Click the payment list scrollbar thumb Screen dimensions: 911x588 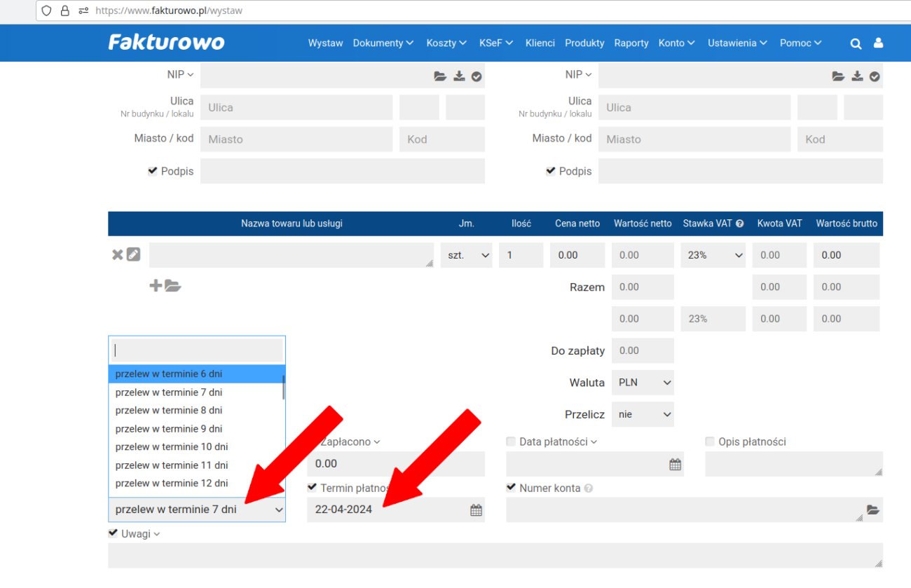pyautogui.click(x=283, y=387)
